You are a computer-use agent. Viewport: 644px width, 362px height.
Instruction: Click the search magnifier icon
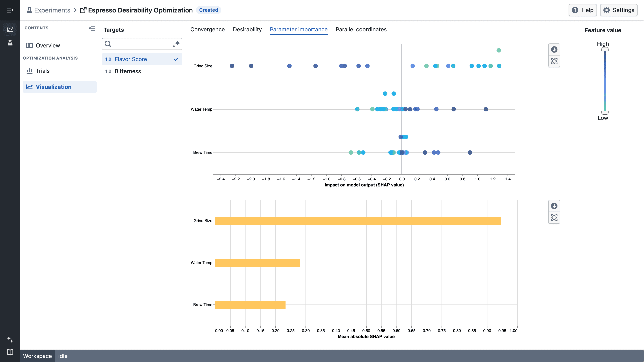pyautogui.click(x=108, y=44)
